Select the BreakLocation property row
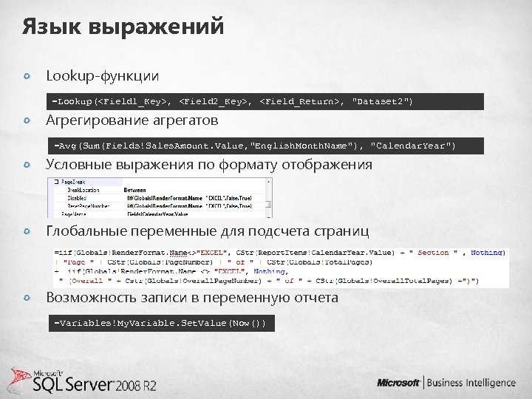 [x=160, y=190]
